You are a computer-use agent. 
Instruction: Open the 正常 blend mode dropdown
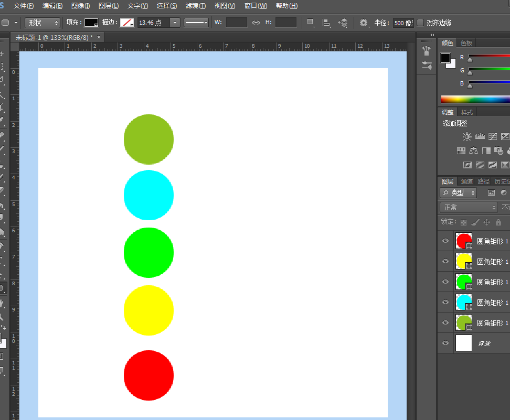point(468,207)
